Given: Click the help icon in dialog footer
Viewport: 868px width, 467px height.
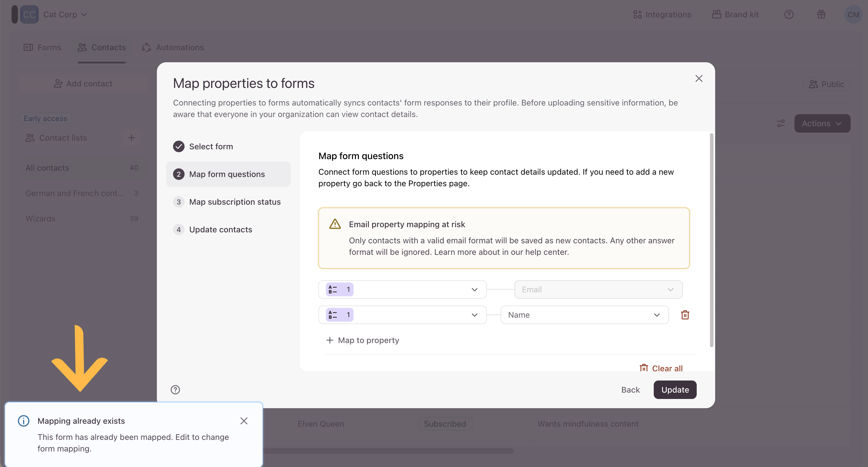Looking at the screenshot, I should click(x=175, y=390).
